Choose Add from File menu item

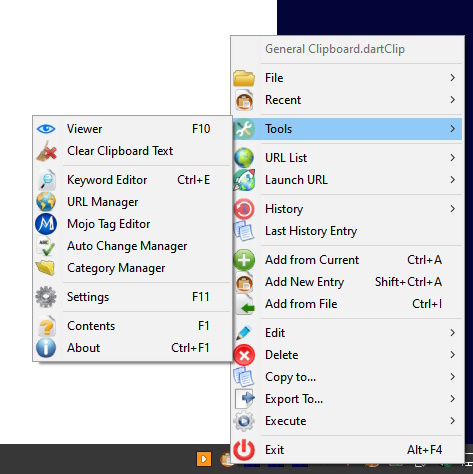tap(347, 304)
